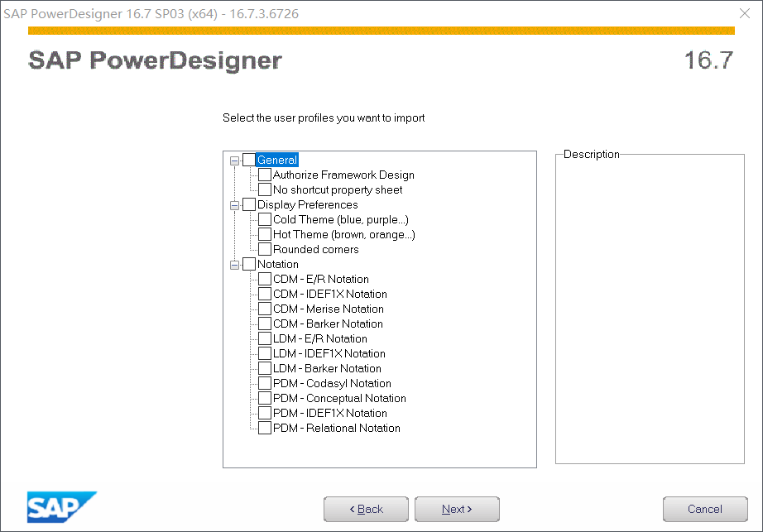Tick LDM - IDEF1X Notation checkbox
This screenshot has width=763, height=532.
265,353
